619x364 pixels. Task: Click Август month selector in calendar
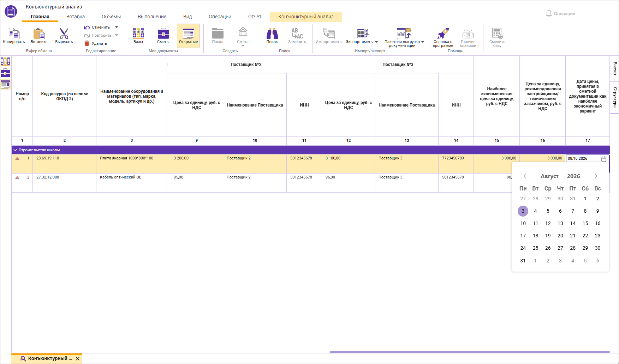pyautogui.click(x=549, y=176)
